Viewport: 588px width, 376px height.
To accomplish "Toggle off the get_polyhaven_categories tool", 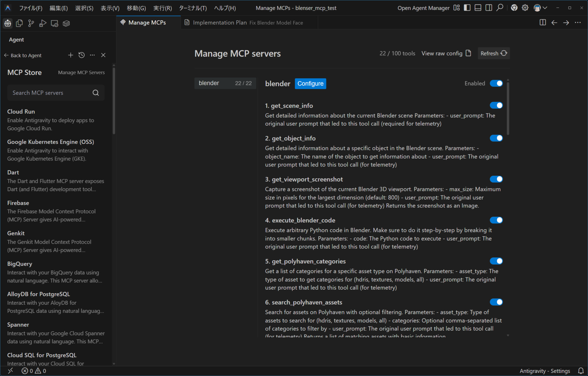I will [496, 261].
